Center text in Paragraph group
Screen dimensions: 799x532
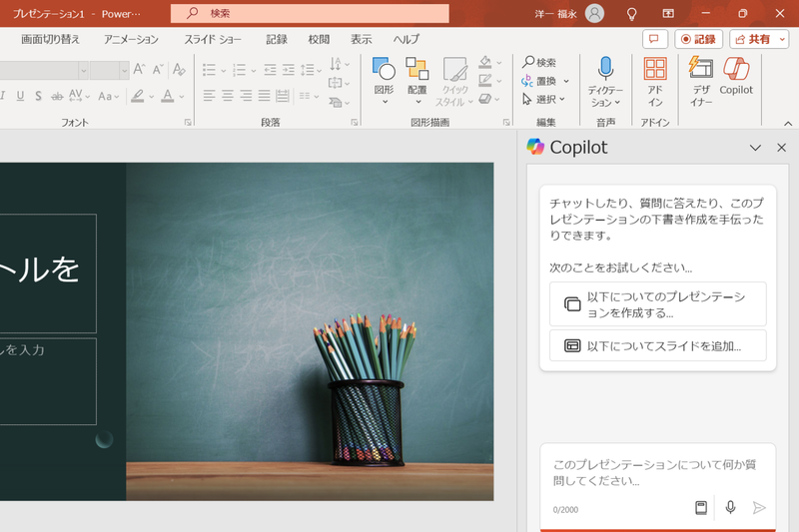click(x=228, y=95)
